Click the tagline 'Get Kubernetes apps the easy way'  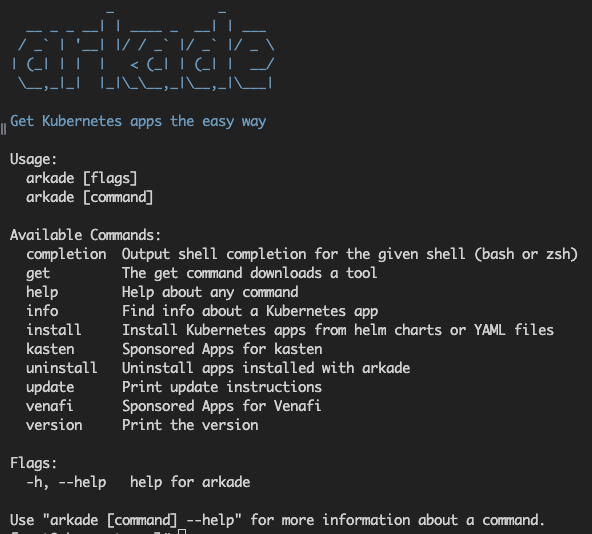point(138,121)
